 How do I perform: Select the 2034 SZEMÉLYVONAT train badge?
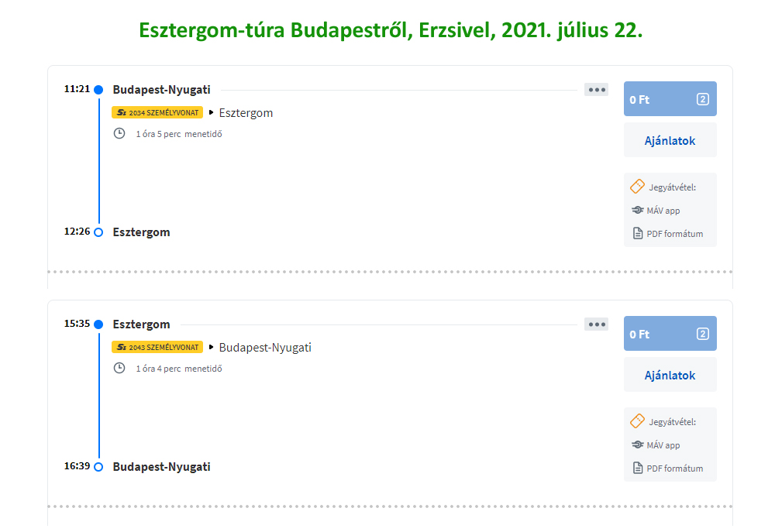(x=157, y=113)
